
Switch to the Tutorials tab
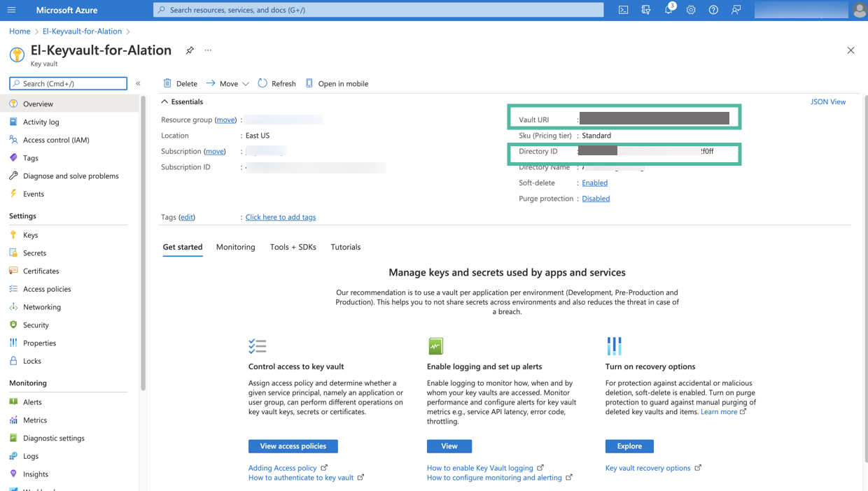(346, 247)
